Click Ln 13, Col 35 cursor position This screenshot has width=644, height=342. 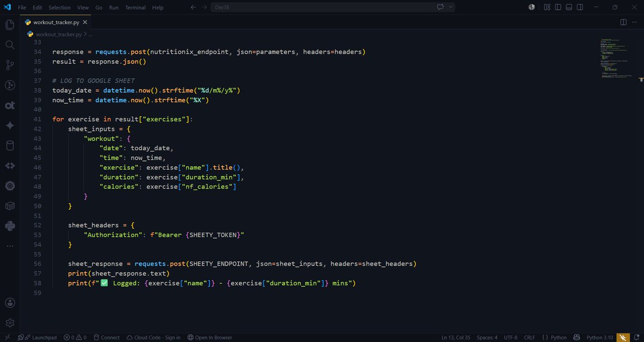(456, 337)
